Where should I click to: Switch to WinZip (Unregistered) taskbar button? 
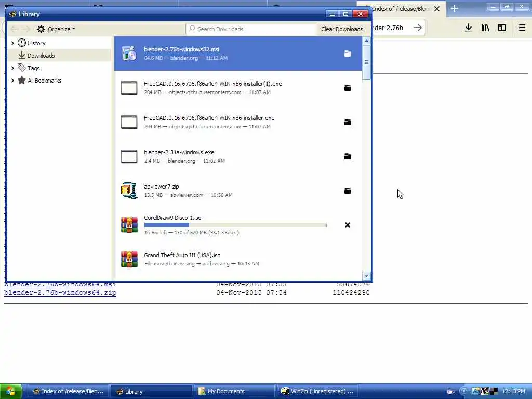317,392
